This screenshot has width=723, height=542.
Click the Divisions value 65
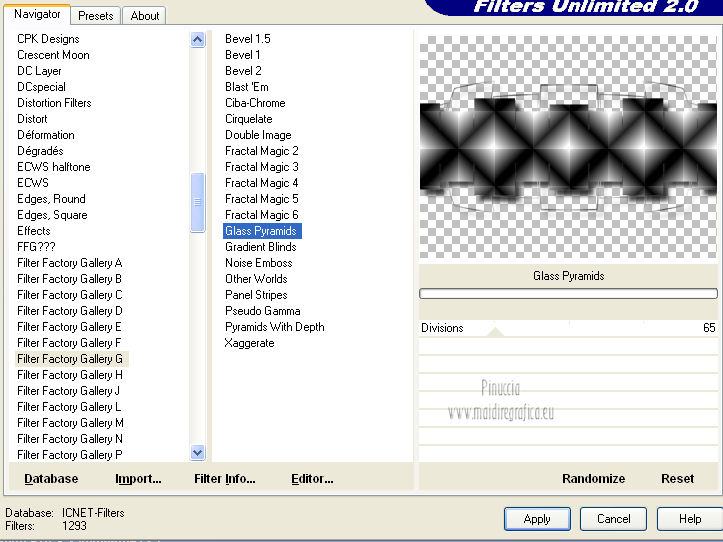pyautogui.click(x=709, y=328)
